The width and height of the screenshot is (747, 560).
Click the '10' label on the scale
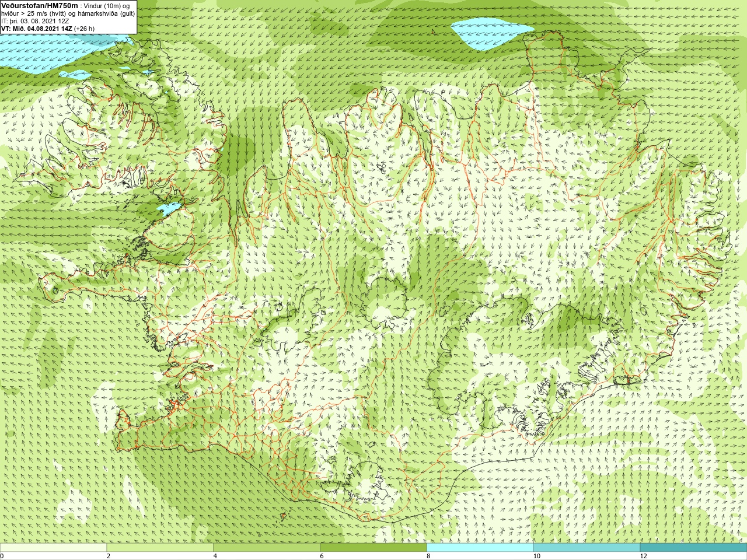tap(537, 556)
